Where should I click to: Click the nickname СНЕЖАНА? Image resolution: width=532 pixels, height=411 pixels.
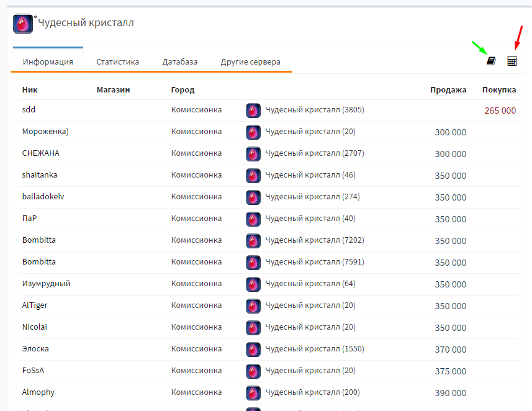(41, 153)
